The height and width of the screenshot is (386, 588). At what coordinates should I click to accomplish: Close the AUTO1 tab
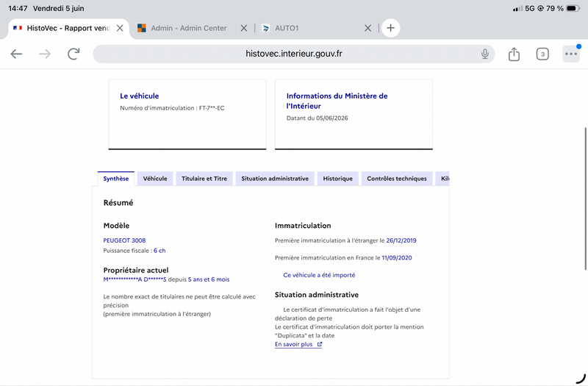pyautogui.click(x=368, y=28)
